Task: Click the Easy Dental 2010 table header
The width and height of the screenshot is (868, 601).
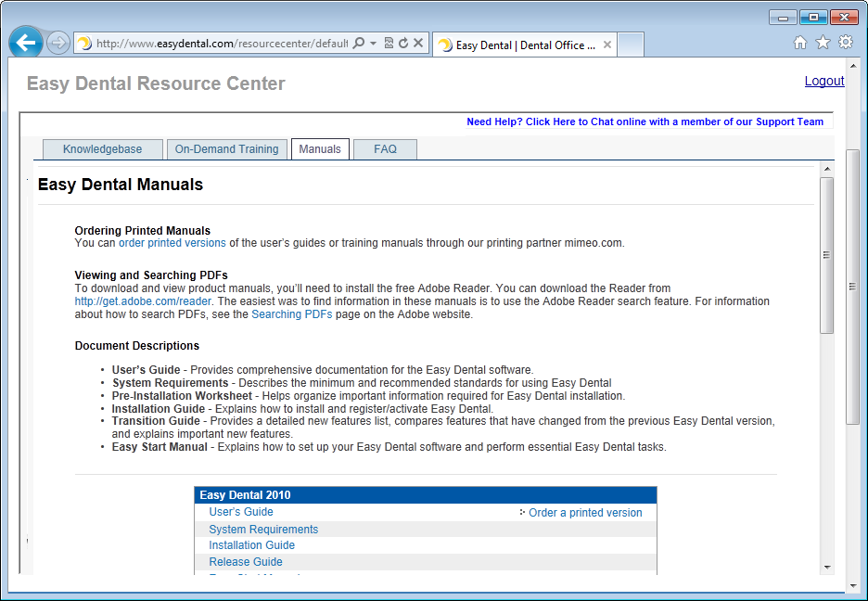Action: [x=426, y=495]
